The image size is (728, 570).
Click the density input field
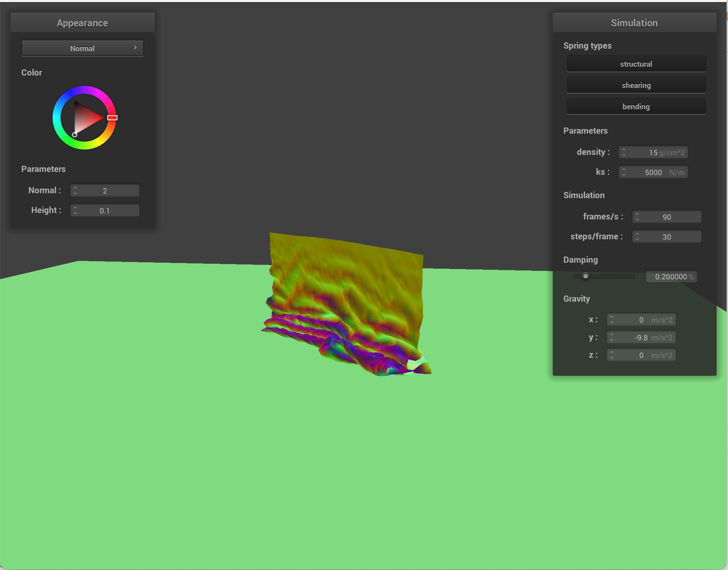653,152
